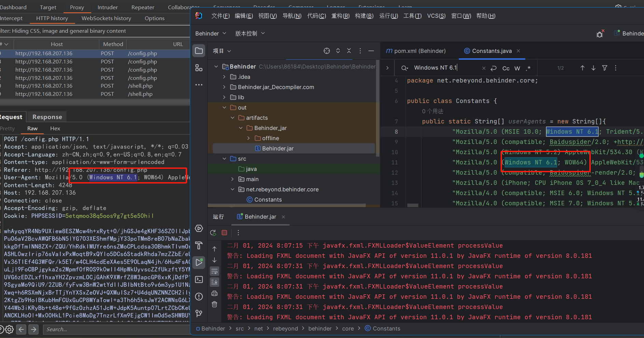Viewport: 644px width, 338px height.
Task: Open the 项目 view dropdown
Action: (x=222, y=51)
